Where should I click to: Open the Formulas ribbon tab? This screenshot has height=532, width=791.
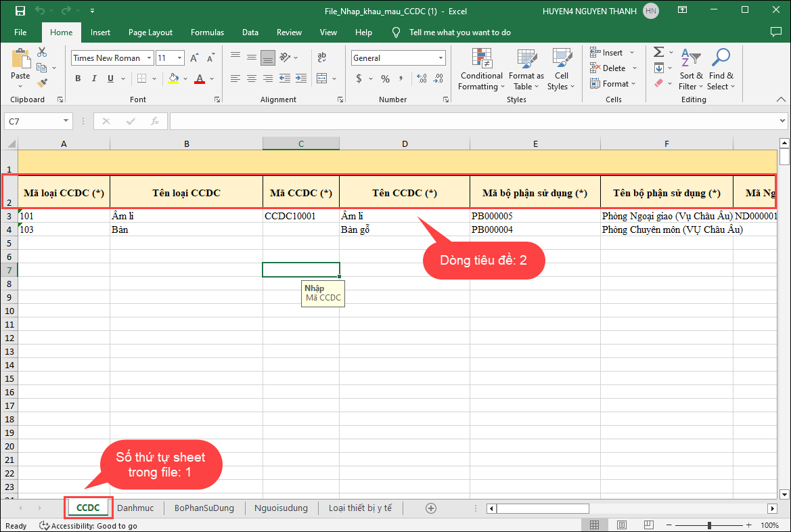pos(207,32)
